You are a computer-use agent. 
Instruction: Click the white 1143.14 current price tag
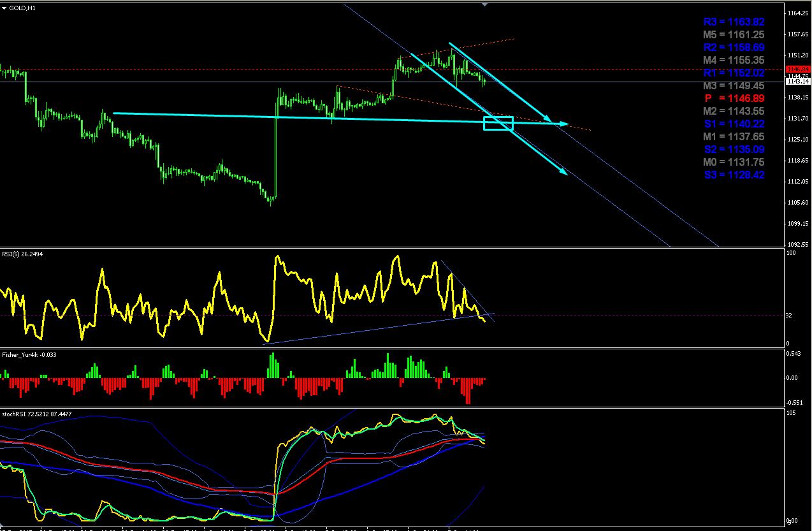798,82
